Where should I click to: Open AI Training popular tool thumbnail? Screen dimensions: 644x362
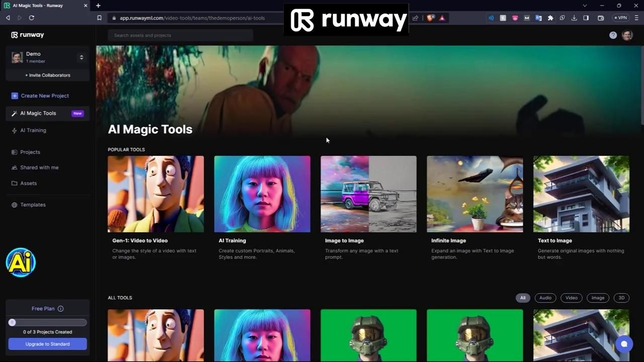click(x=262, y=194)
